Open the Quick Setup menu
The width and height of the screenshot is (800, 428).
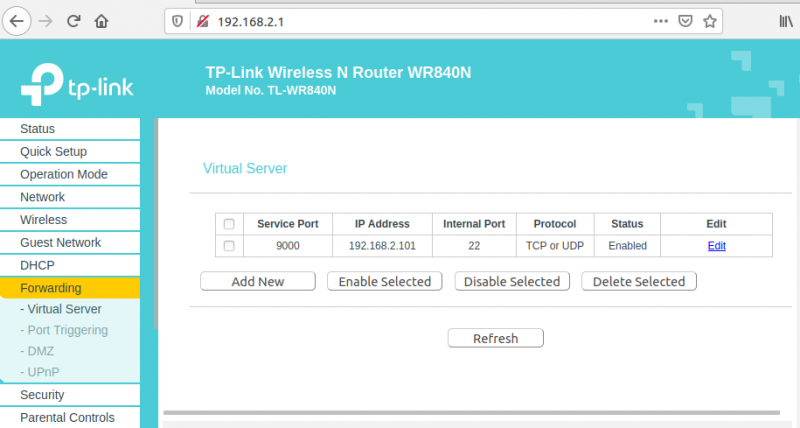70,152
